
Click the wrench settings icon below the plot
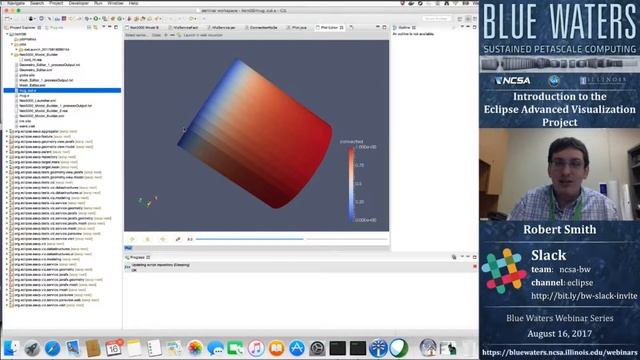click(178, 239)
